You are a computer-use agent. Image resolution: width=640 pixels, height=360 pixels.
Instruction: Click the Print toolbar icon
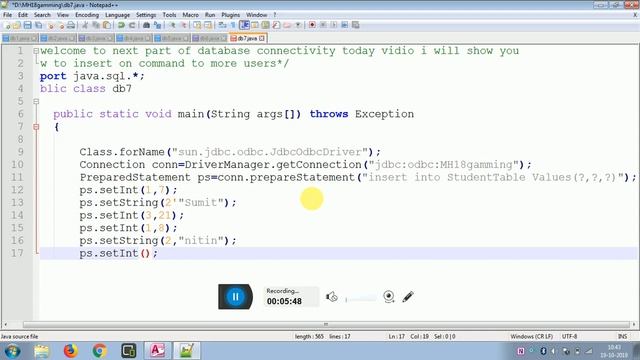pos(71,25)
